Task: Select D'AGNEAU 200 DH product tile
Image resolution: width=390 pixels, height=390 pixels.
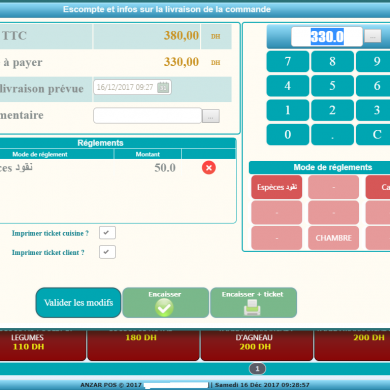Action: point(256,344)
